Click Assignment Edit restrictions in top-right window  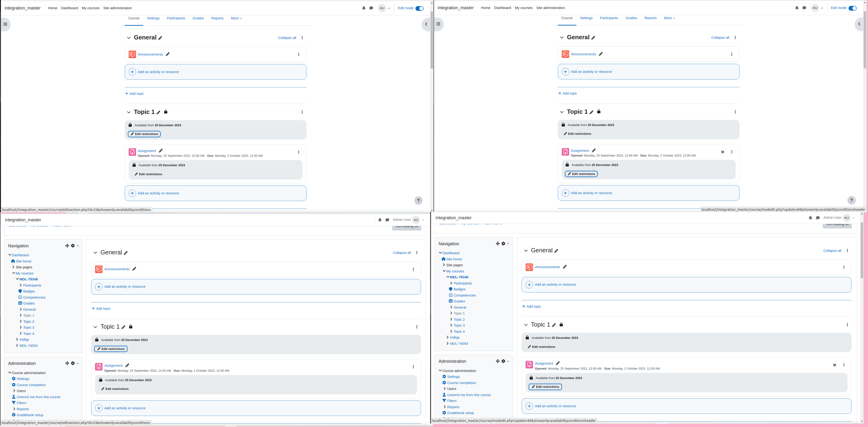[581, 174]
